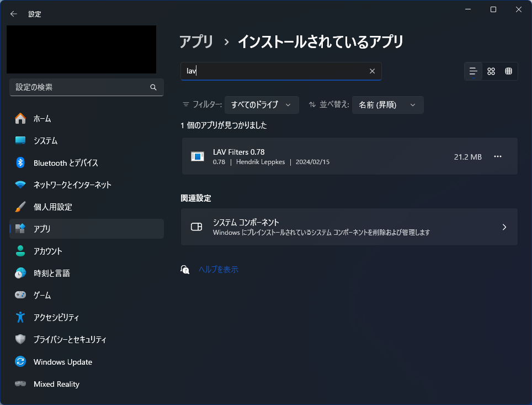Open システム コンポーネント related setting
The width and height of the screenshot is (532, 405).
[x=349, y=227]
